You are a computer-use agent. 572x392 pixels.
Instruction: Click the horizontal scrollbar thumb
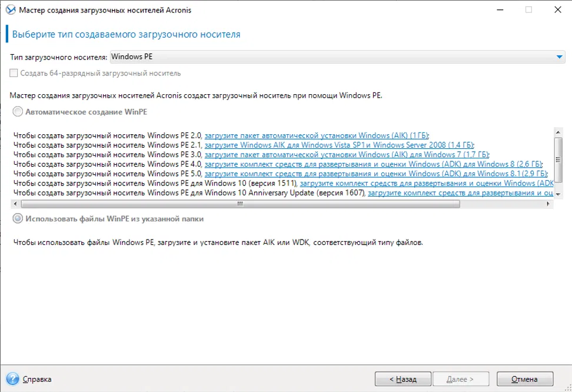(241, 204)
